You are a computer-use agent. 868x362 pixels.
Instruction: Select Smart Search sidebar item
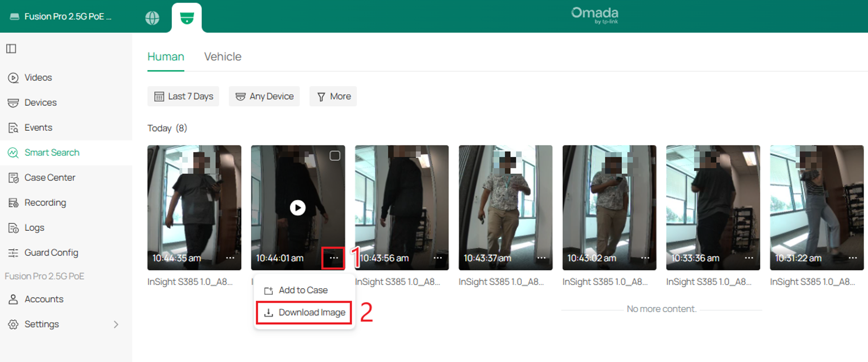click(66, 153)
